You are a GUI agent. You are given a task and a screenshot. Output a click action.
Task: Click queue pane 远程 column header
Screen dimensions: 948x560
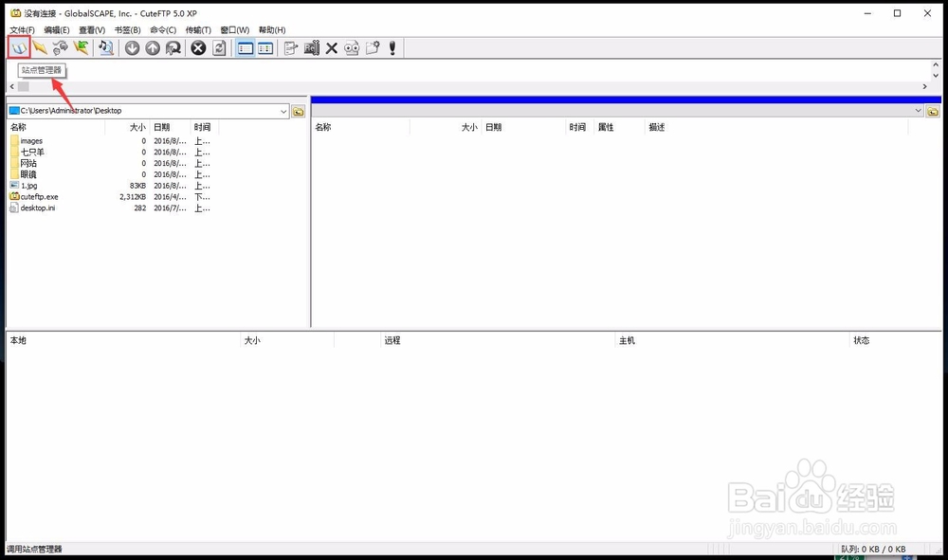498,340
